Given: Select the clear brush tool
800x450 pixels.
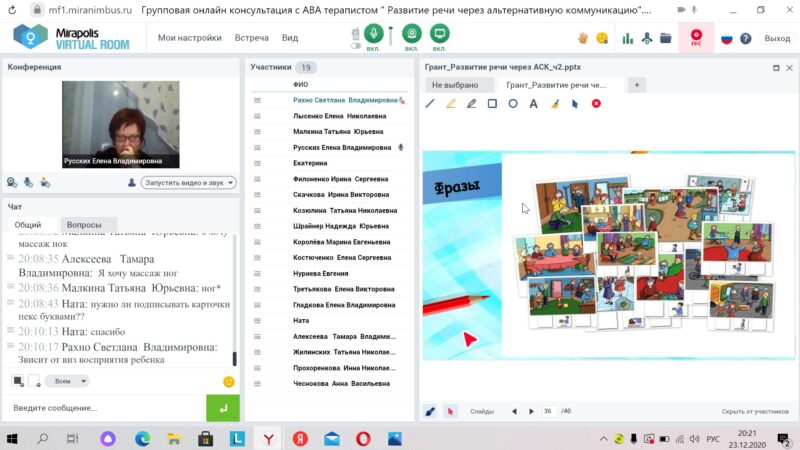Looking at the screenshot, I should pos(555,104).
